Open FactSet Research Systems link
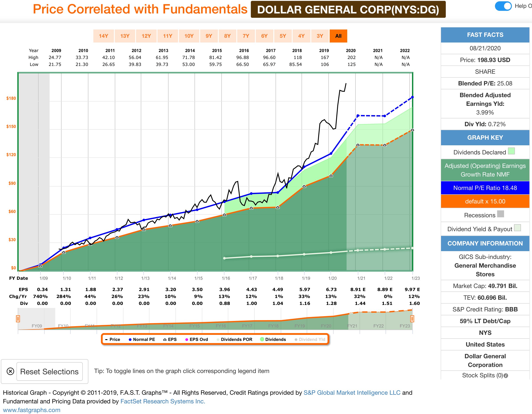The height and width of the screenshot is (414, 532). coord(163,401)
